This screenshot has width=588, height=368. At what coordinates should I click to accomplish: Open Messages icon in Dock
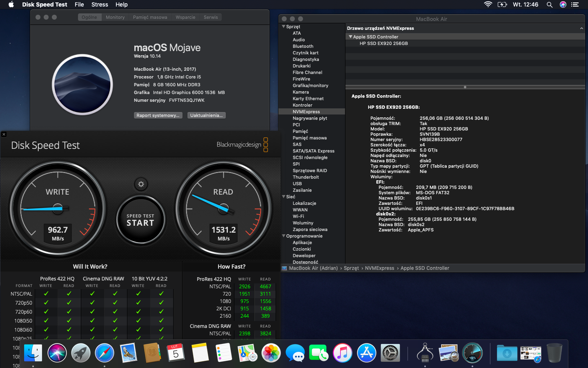[x=295, y=353]
